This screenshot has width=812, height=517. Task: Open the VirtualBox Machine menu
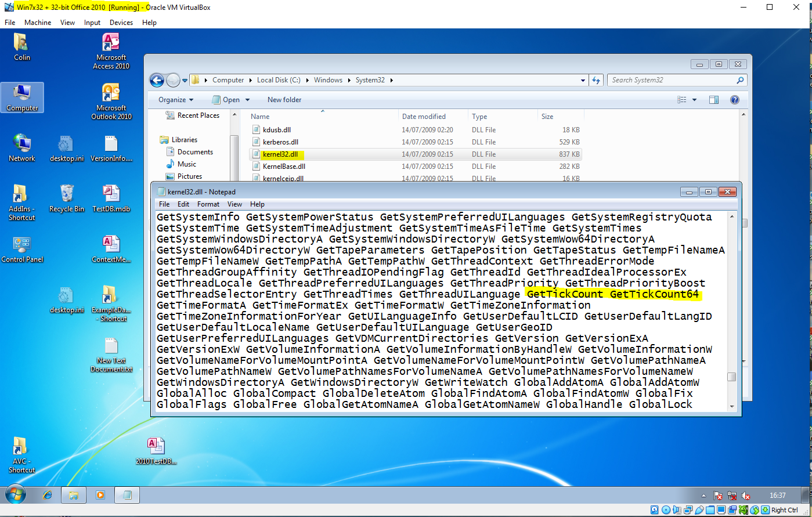coord(38,23)
